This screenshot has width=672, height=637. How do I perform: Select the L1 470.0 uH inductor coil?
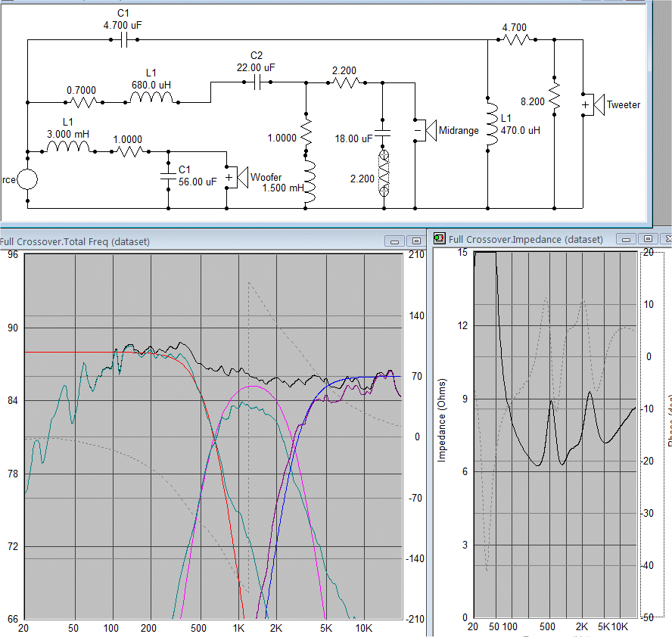(x=492, y=124)
